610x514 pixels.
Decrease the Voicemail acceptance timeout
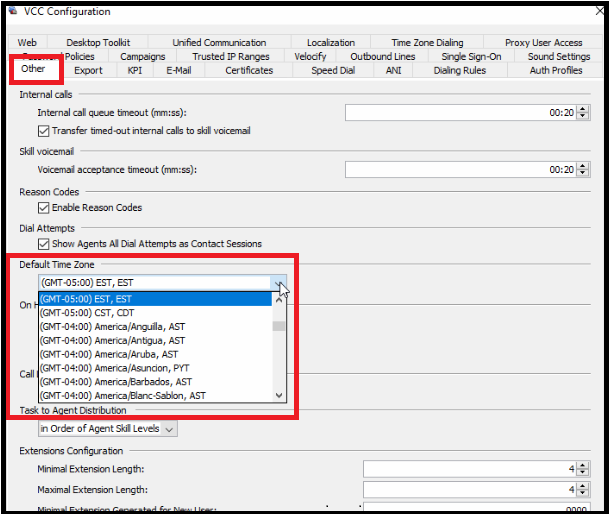582,173
